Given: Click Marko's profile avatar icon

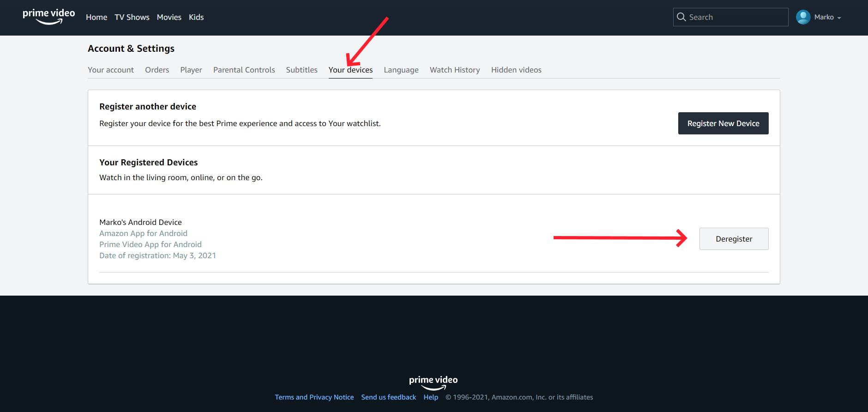Looking at the screenshot, I should tap(803, 17).
